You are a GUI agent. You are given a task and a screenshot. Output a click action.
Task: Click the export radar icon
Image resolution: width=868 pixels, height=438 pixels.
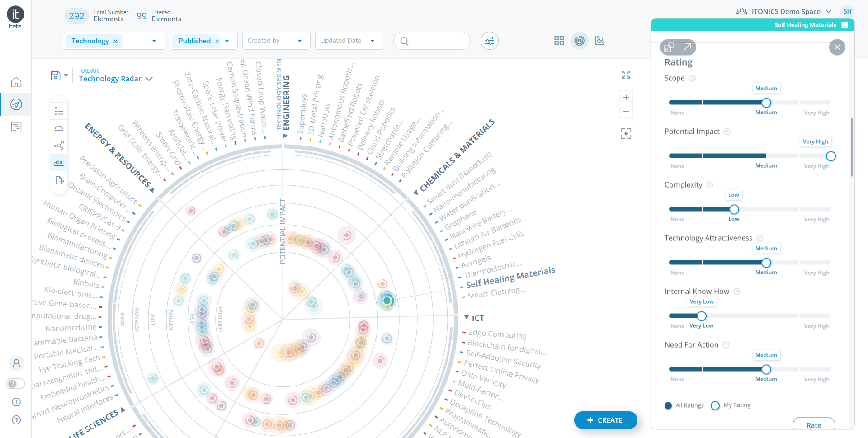pyautogui.click(x=59, y=180)
